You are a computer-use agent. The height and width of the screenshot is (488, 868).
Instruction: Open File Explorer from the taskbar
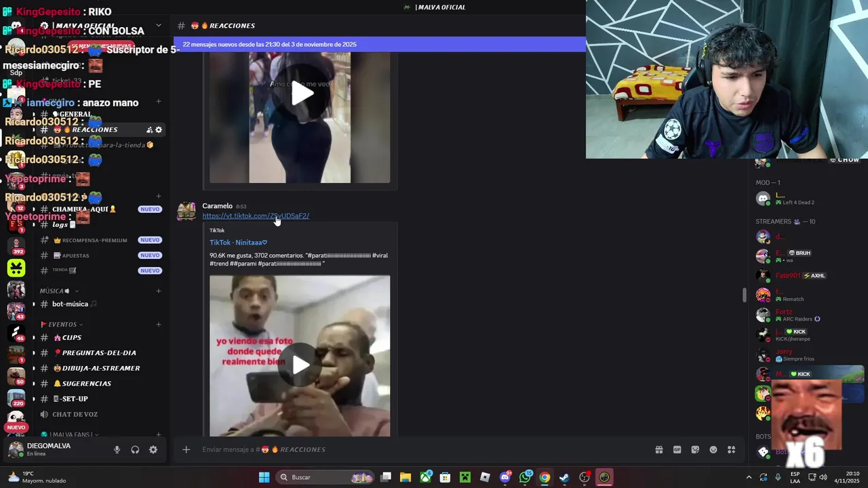point(406,477)
